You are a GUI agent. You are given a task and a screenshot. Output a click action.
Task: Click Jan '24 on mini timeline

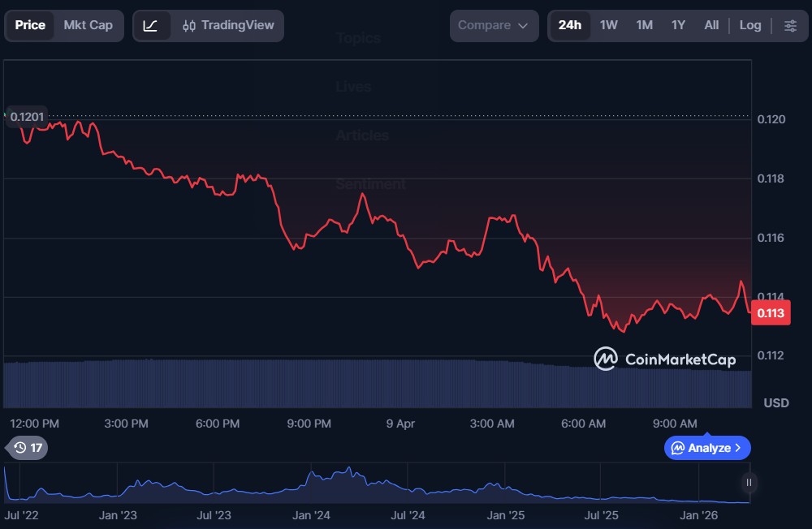tap(311, 514)
